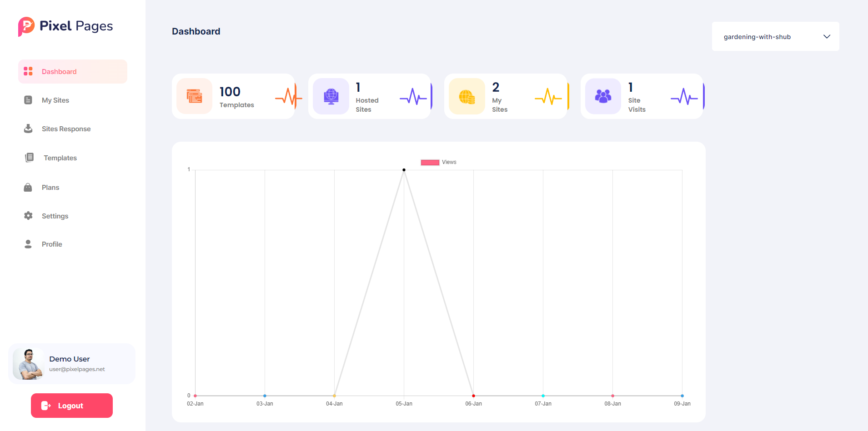The height and width of the screenshot is (431, 868).
Task: Click the Sites Response download icon
Action: [28, 129]
